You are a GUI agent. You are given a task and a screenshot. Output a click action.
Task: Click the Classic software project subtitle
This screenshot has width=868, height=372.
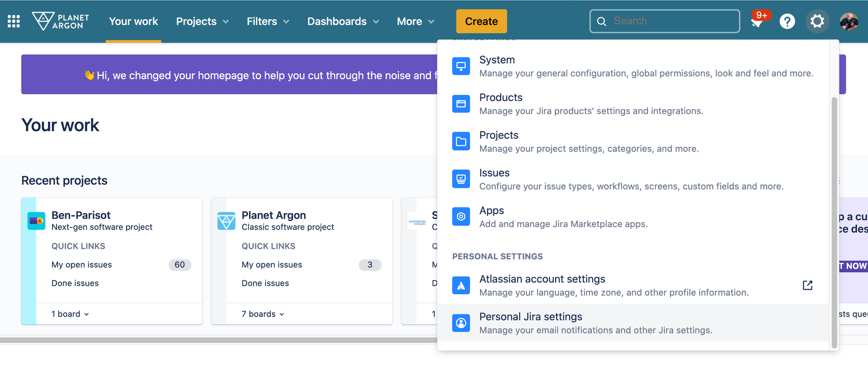pyautogui.click(x=288, y=227)
